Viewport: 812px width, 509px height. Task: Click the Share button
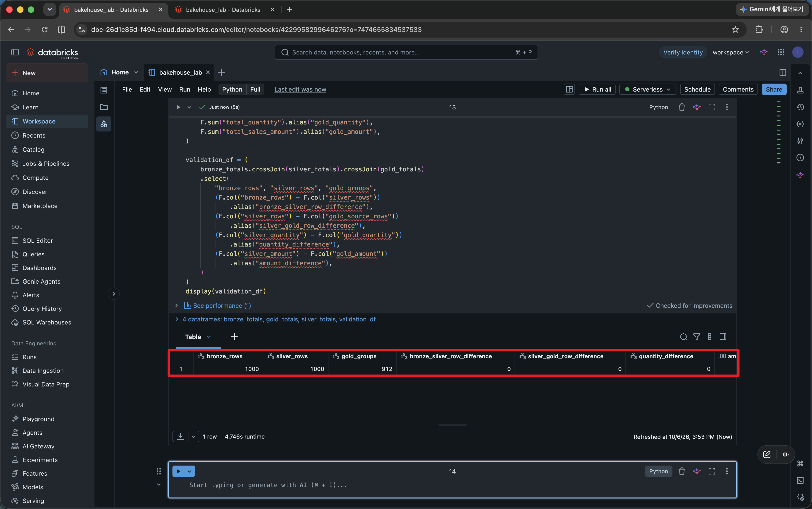click(x=774, y=89)
